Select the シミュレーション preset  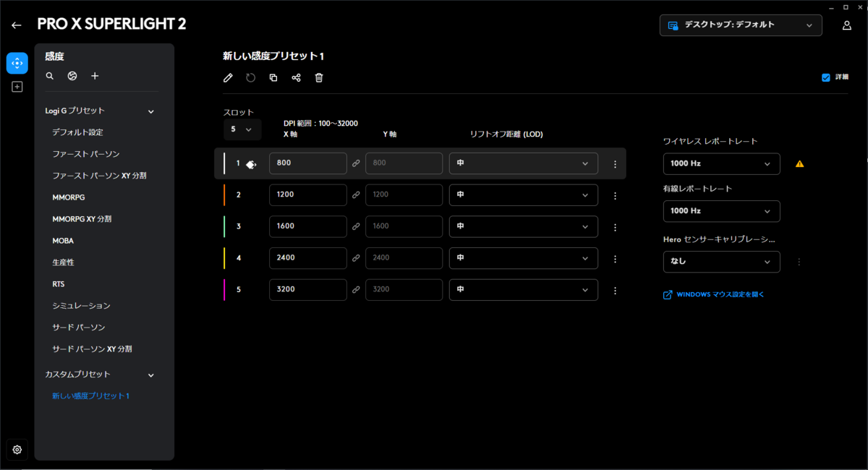[x=81, y=306]
